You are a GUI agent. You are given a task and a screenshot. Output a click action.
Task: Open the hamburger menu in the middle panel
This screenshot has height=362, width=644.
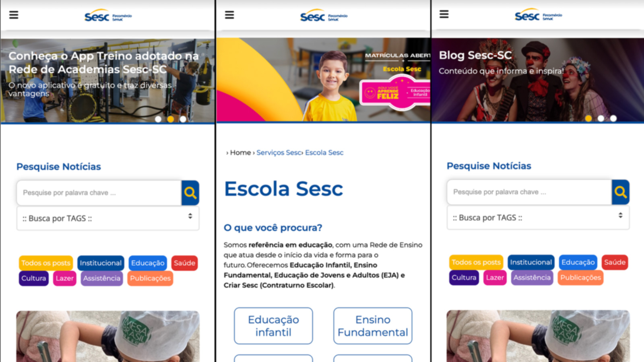(x=229, y=15)
